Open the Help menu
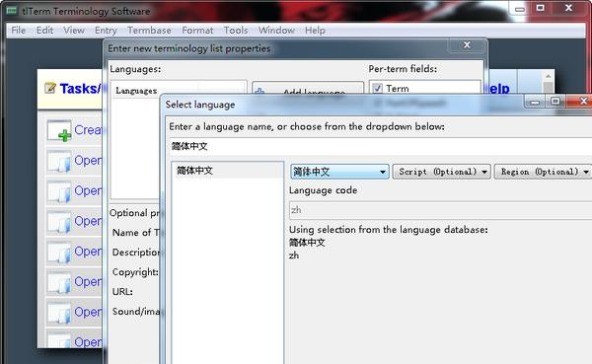Screen dimensions: 592x364 click(x=315, y=31)
